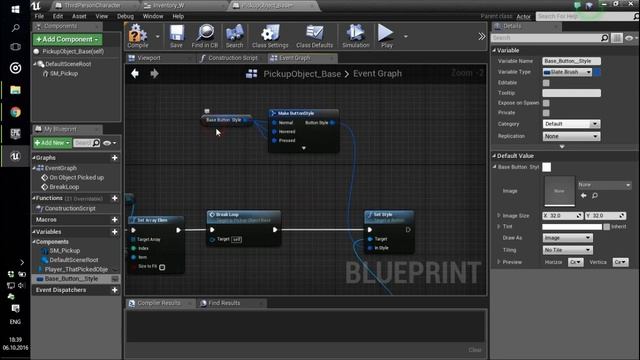Open Category Default dropdown

click(x=571, y=124)
